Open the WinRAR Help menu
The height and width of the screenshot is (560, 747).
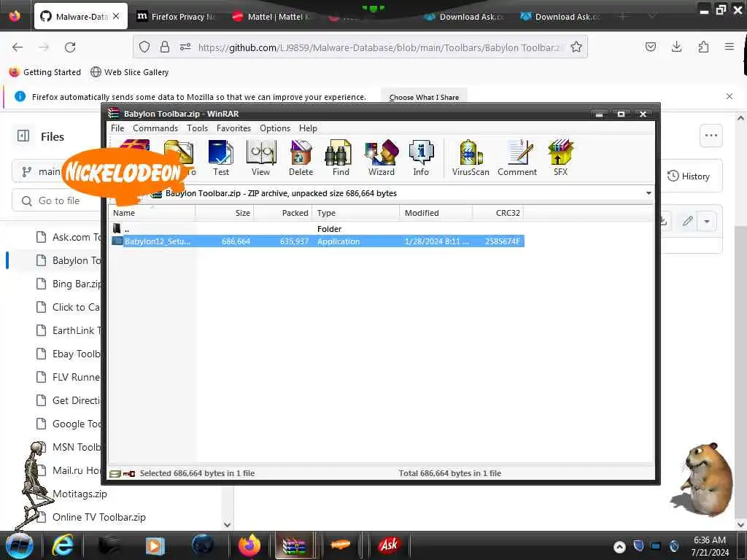tap(308, 128)
